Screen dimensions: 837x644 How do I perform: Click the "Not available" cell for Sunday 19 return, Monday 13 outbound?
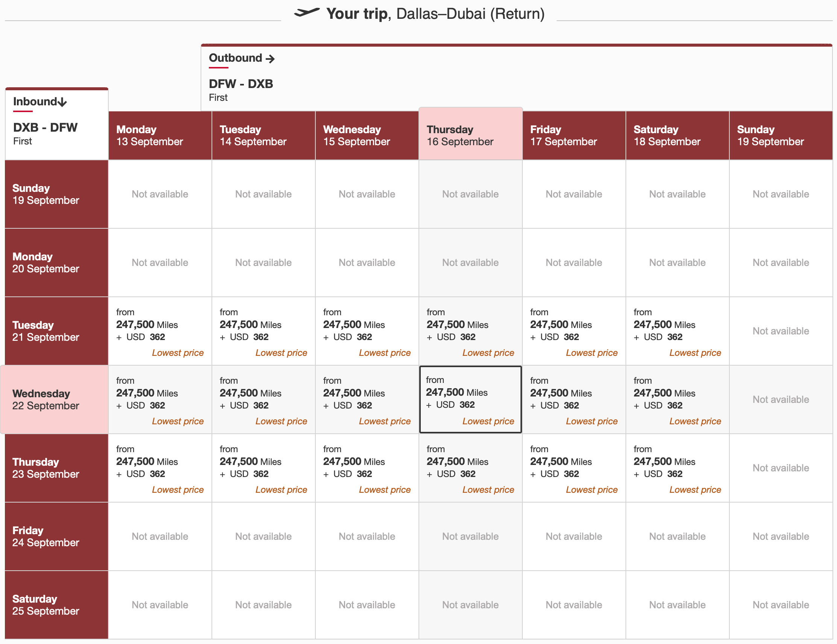[160, 194]
